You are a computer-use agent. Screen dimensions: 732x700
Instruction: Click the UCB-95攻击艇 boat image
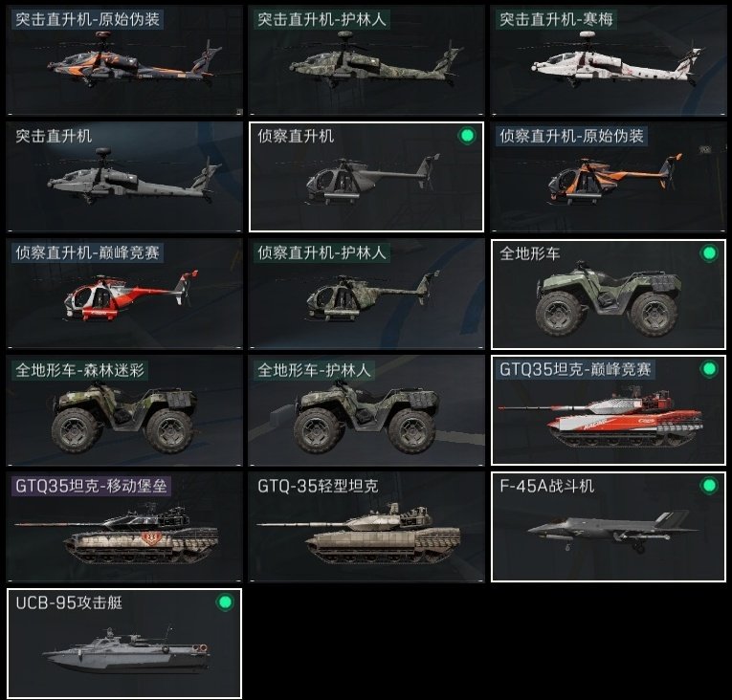(x=126, y=649)
